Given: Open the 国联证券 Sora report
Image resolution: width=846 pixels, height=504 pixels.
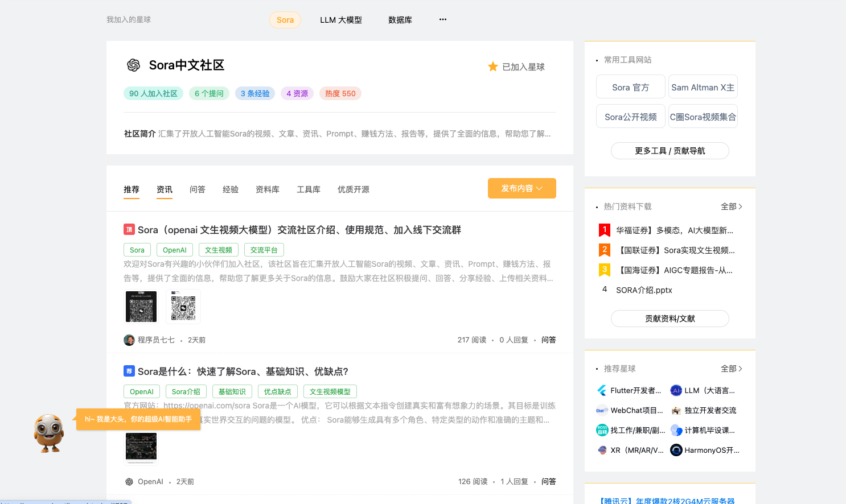Looking at the screenshot, I should (675, 250).
